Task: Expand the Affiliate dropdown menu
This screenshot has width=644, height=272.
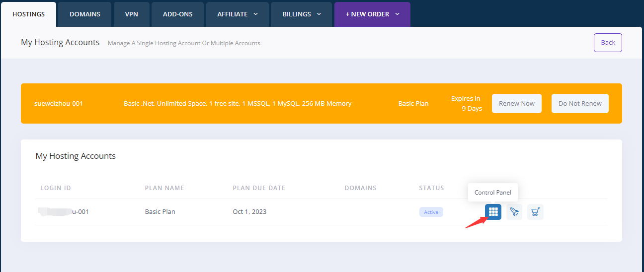Action: tap(238, 14)
